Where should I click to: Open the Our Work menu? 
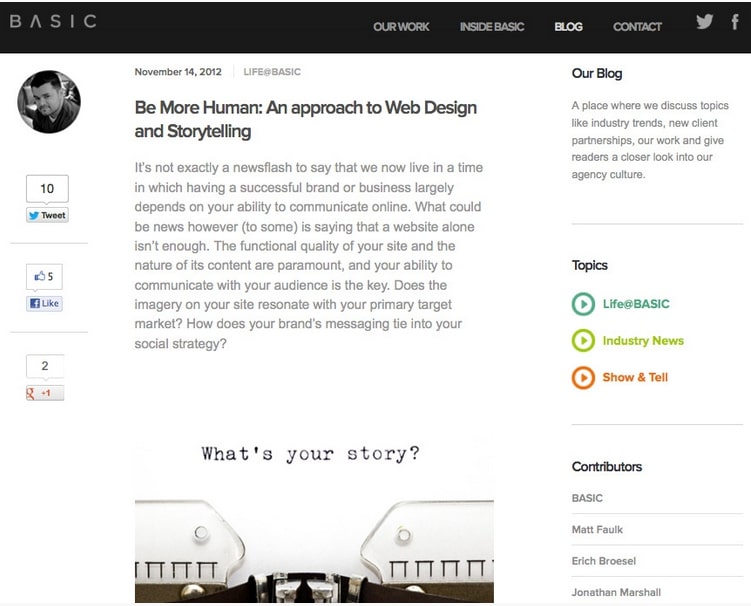[401, 27]
